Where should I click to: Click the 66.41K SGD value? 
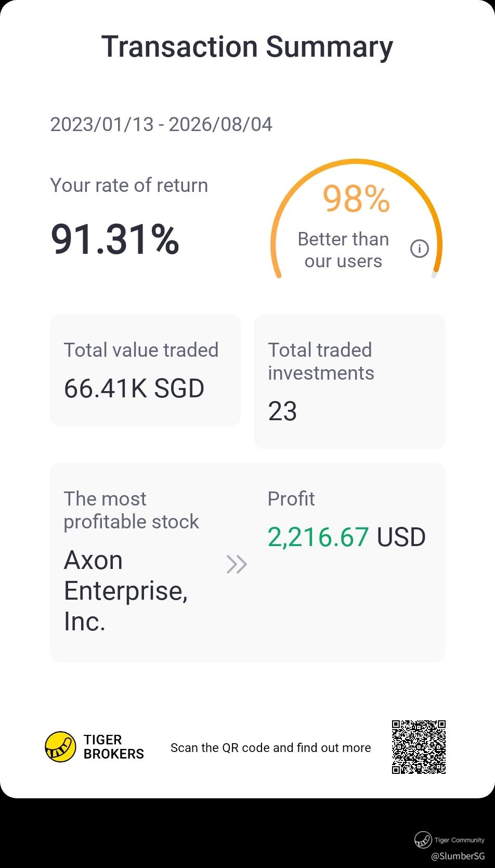134,388
